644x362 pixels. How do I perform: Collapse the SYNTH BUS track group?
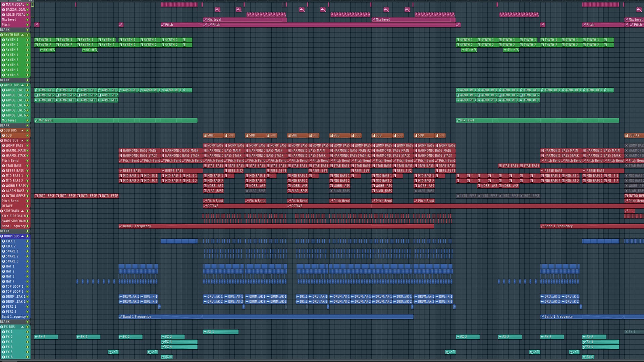pyautogui.click(x=22, y=35)
